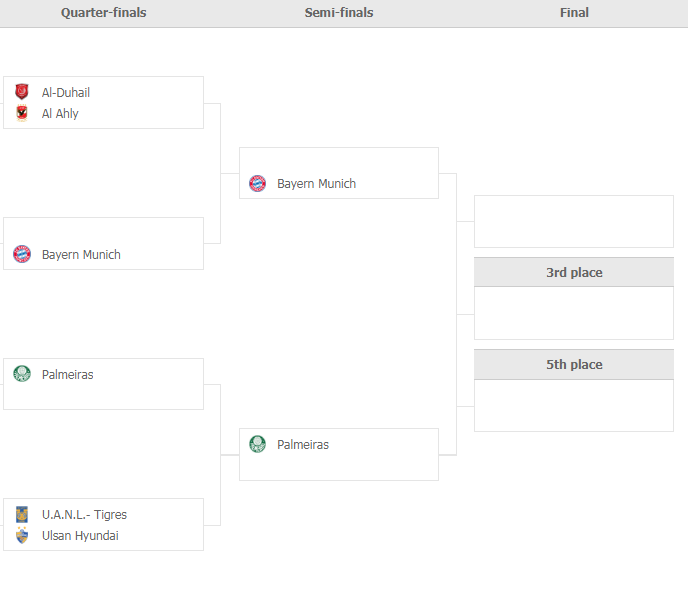Click the Semi-finals column header

tap(338, 13)
